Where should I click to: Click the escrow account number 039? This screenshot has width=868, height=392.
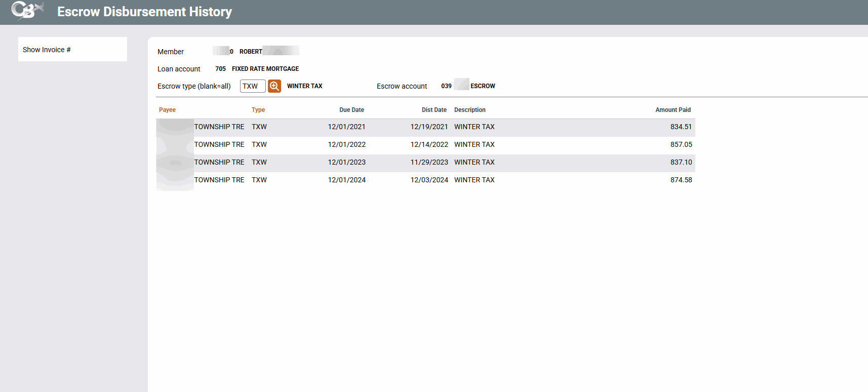(446, 86)
